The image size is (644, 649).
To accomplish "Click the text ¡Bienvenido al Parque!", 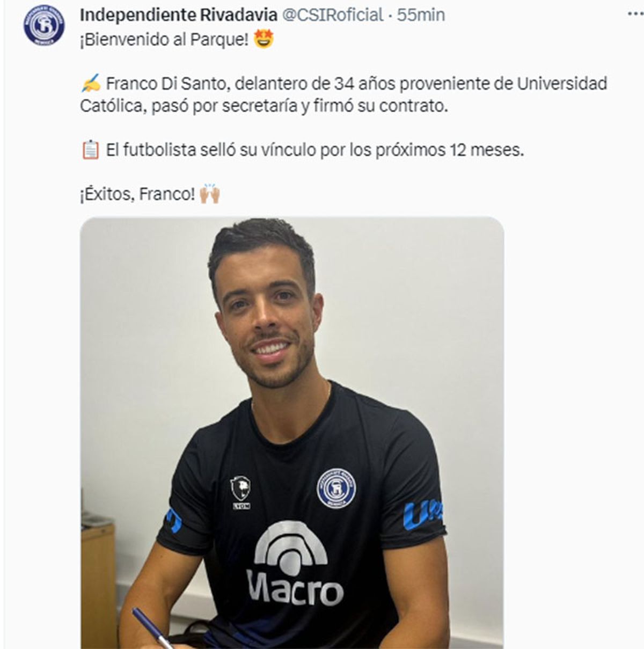I will coord(164,40).
